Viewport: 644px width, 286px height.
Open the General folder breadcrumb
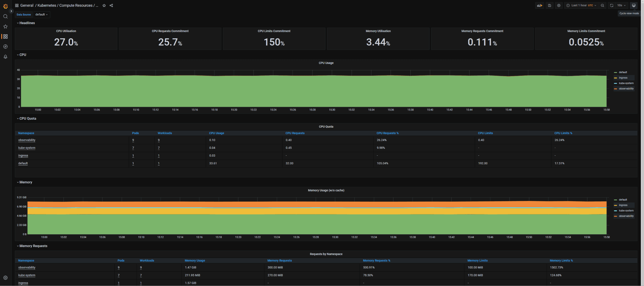[27, 5]
